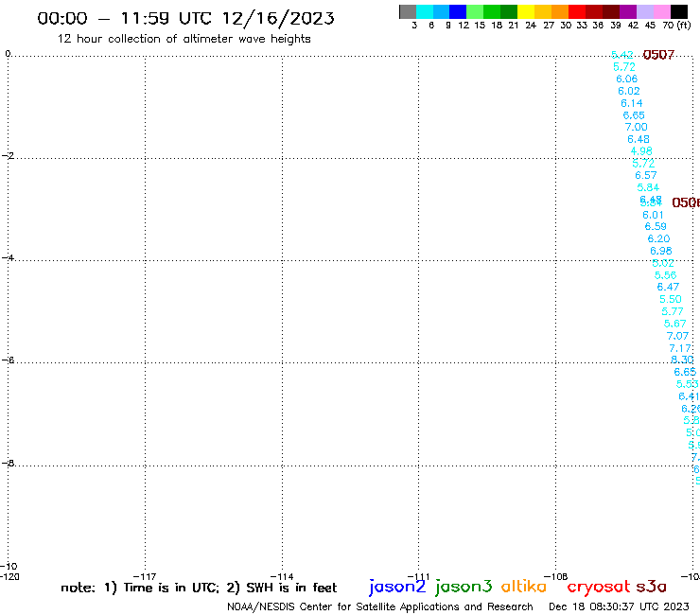Screen dimensions: 700x615
Task: Click the 6.14 wave height value
Action: 632,103
